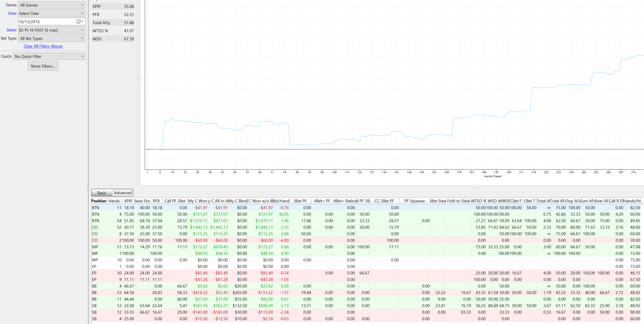Viewport: 644px width, 324px height.
Task: Open the Game dropdown
Action: [x=52, y=5]
